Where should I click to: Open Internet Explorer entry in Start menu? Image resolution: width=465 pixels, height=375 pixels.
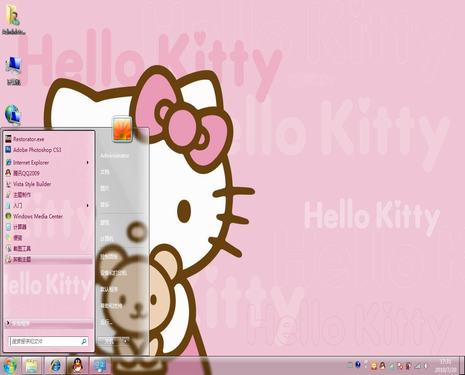pyautogui.click(x=48, y=162)
